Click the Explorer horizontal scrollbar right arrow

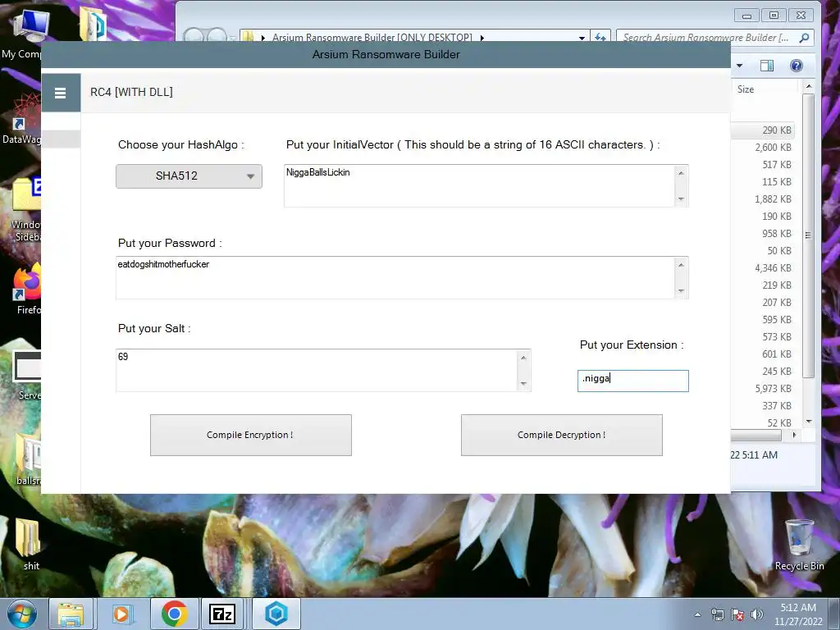794,435
